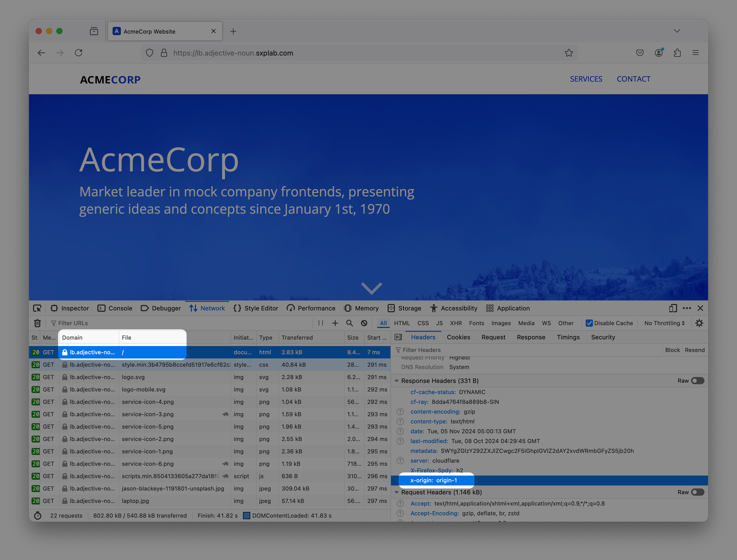Activate the element picker icon in devtools

pyautogui.click(x=37, y=308)
